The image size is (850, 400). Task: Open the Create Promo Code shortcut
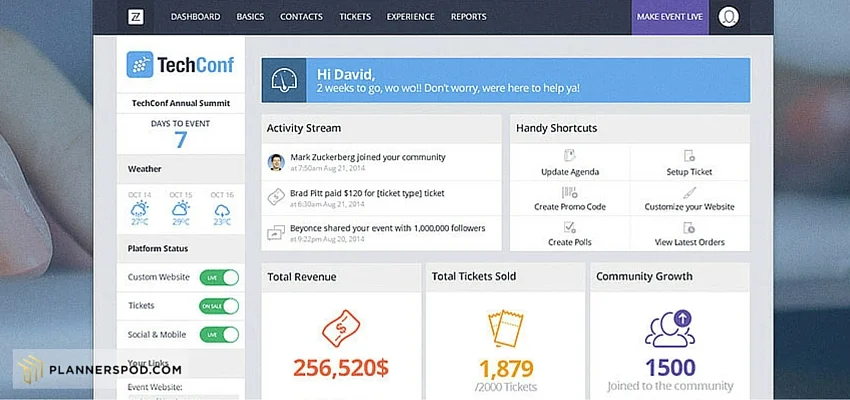[570, 207]
